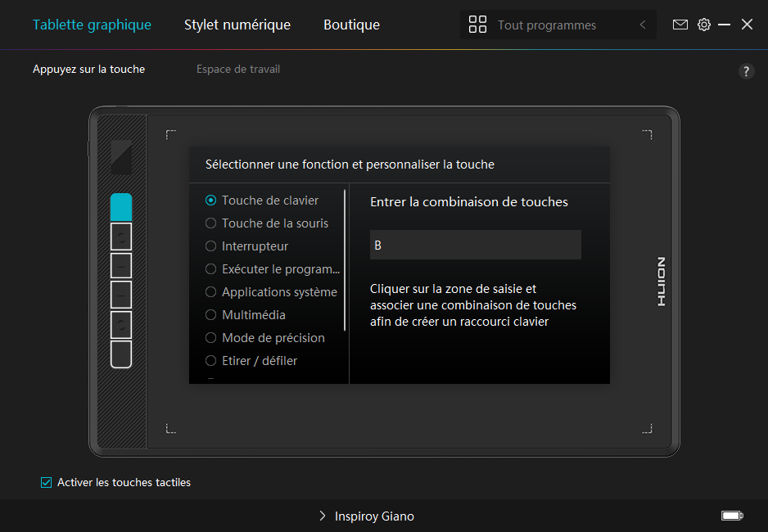Viewport: 768px width, 532px height.
Task: Click the battery status icon
Action: tap(731, 516)
